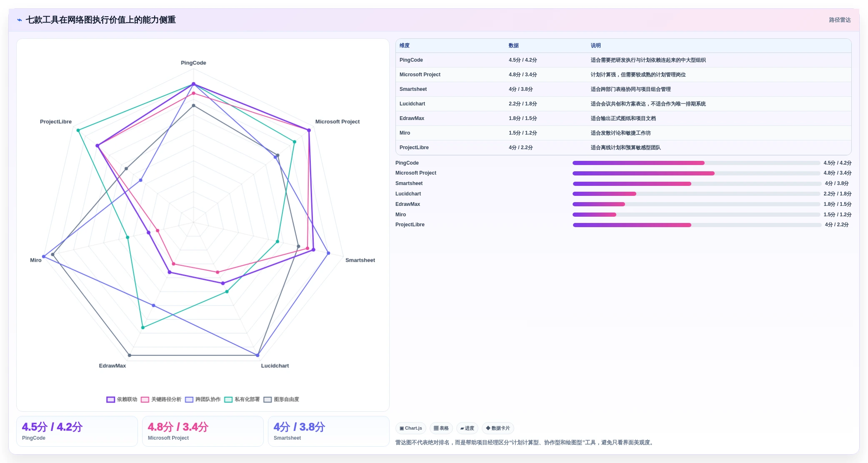Click the 路径雷达 label in header
The image size is (868, 463).
coord(840,20)
